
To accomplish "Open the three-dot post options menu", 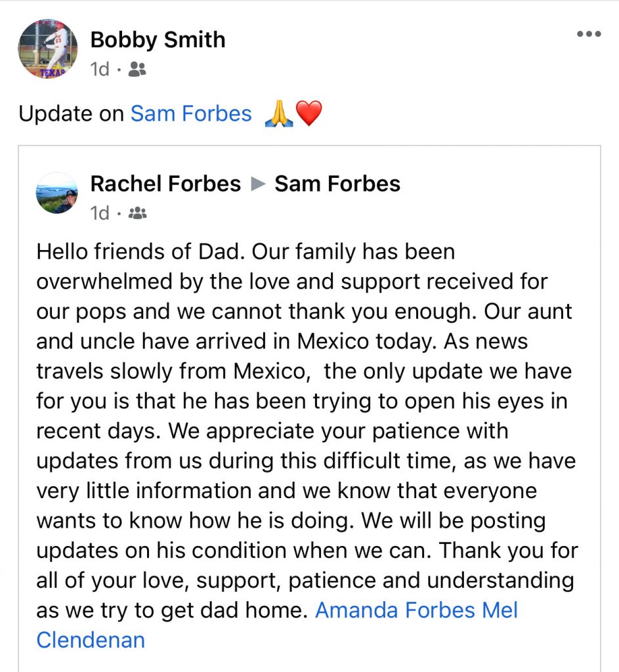I will pos(589,35).
